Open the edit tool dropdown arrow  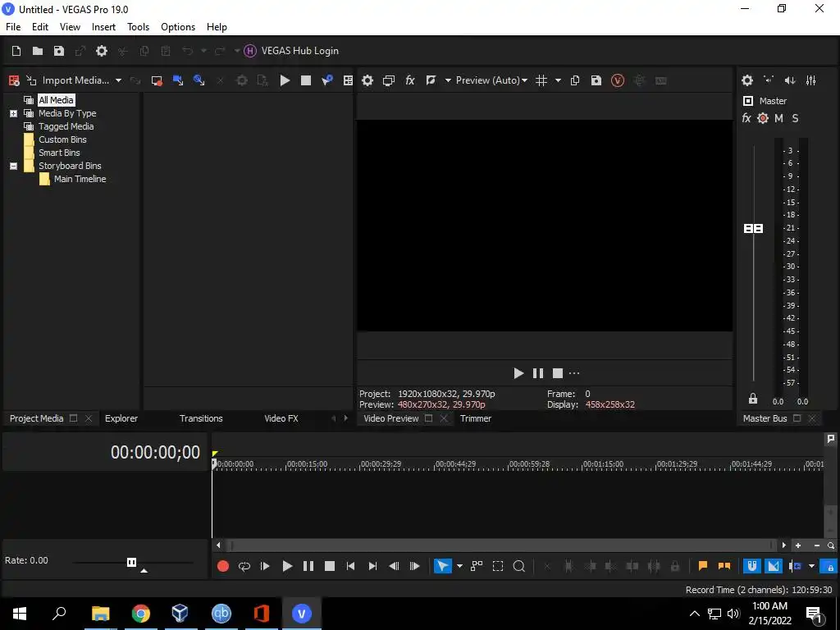tap(459, 566)
